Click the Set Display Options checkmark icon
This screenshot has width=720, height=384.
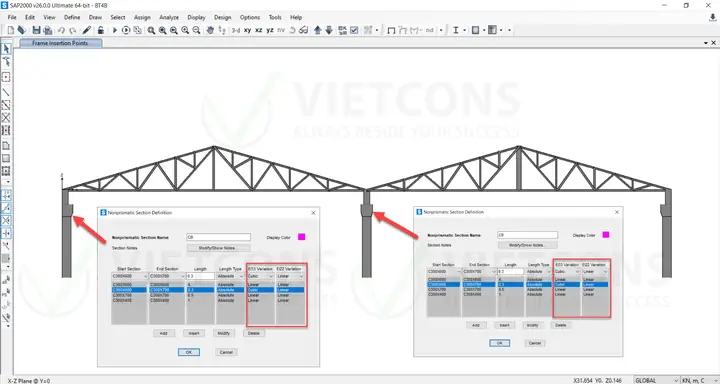point(354,30)
